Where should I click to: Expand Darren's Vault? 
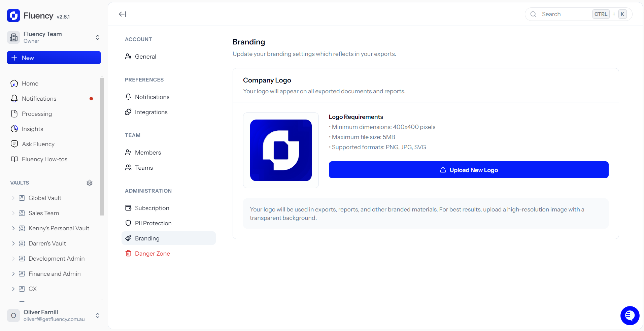pyautogui.click(x=13, y=243)
